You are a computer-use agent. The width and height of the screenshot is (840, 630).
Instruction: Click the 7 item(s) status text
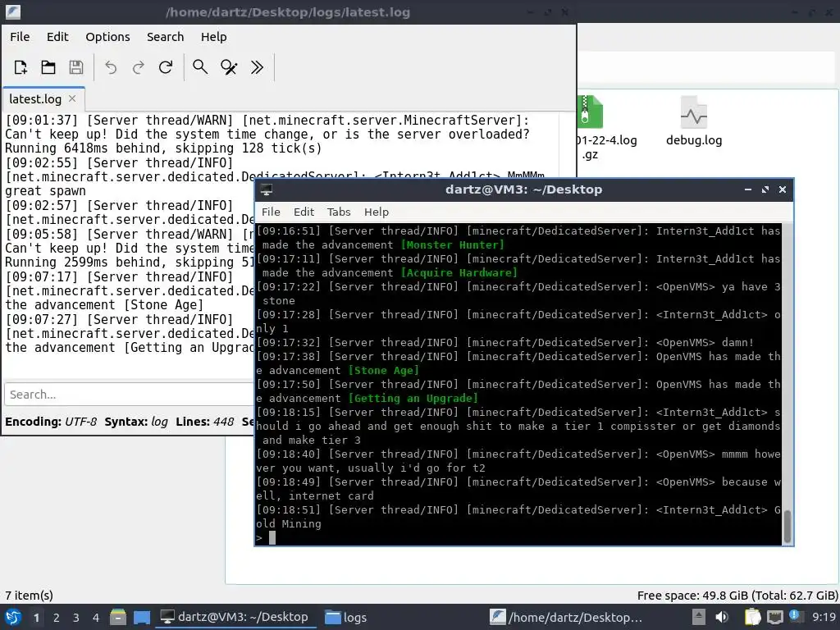pos(29,596)
